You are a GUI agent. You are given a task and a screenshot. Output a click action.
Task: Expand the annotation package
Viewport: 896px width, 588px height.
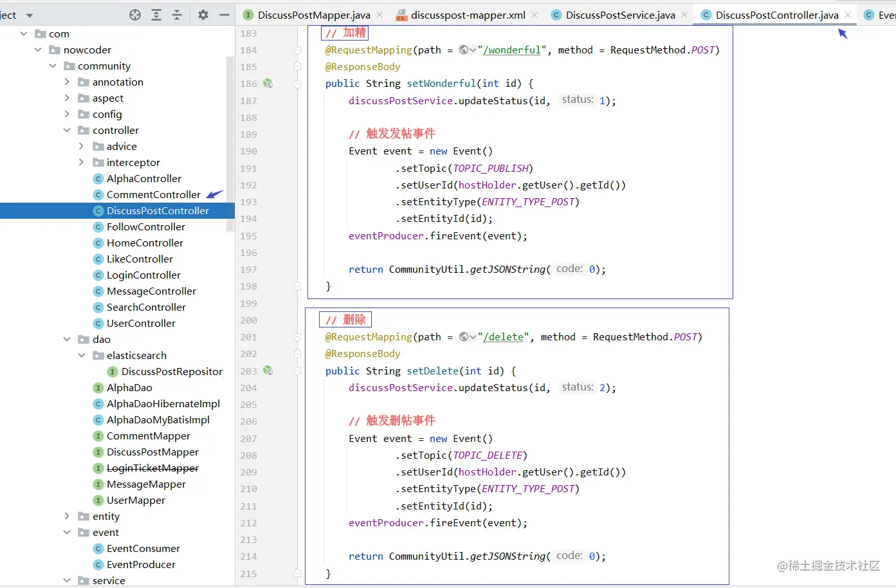click(67, 82)
